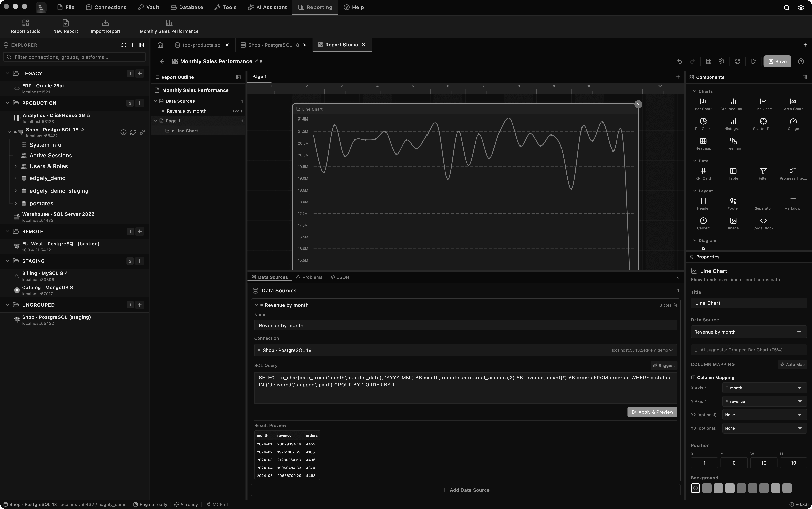Insert a Gauge component
The image size is (812, 509).
(793, 124)
